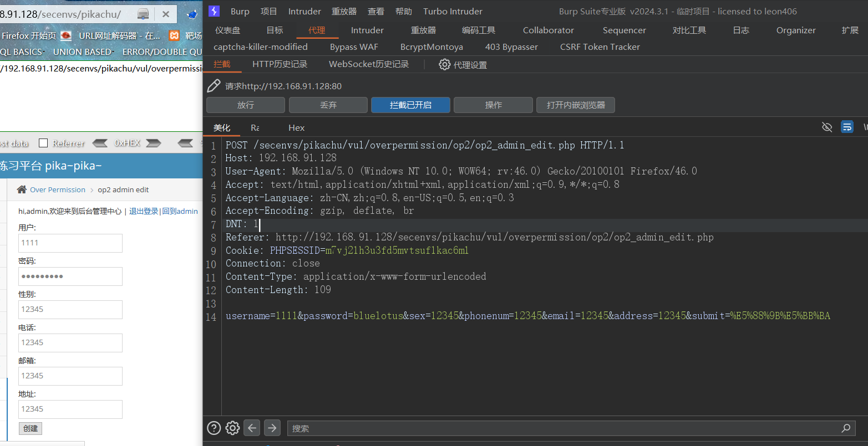Screen dimensions: 868x446
Task: Go to previous search match arrow
Action: click(252, 428)
